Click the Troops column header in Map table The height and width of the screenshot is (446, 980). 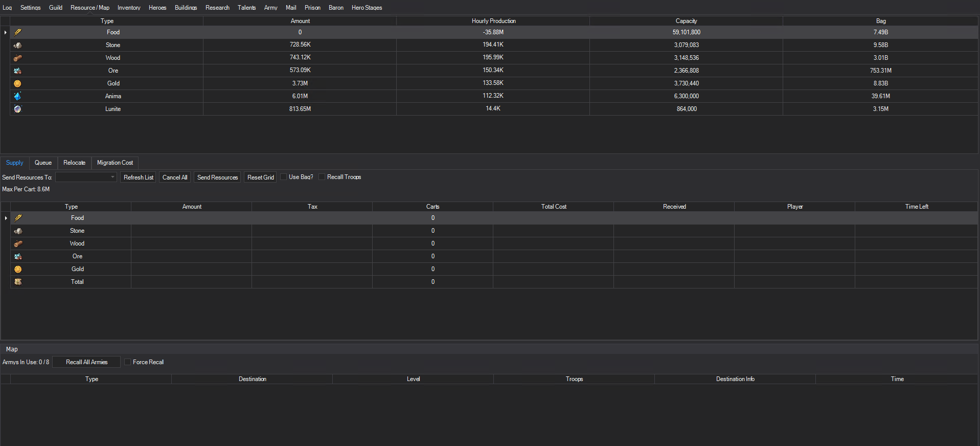[574, 379]
